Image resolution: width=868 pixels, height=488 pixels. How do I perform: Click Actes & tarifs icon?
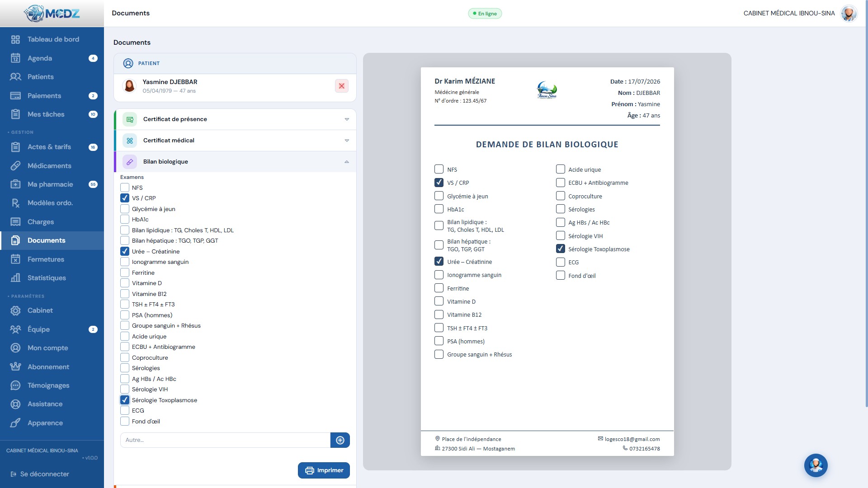coord(15,147)
